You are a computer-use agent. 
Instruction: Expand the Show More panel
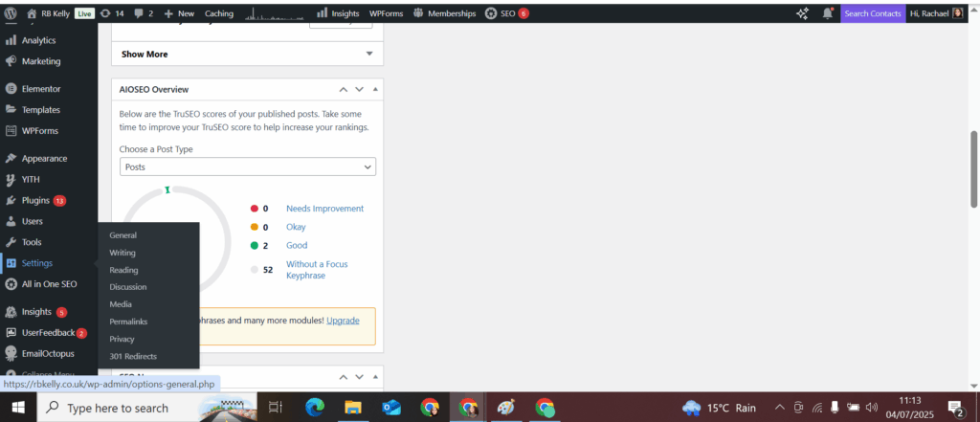point(247,54)
